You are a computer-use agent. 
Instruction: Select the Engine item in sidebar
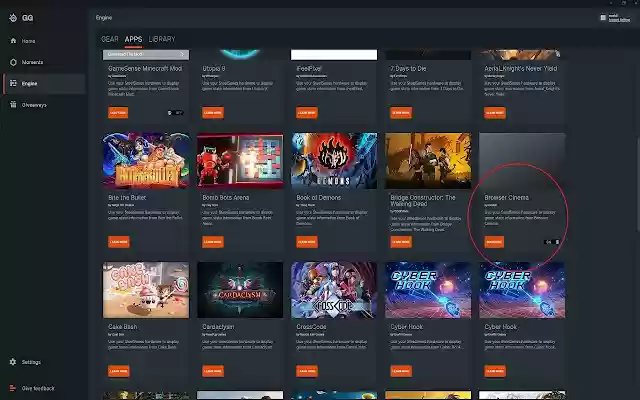pos(44,83)
